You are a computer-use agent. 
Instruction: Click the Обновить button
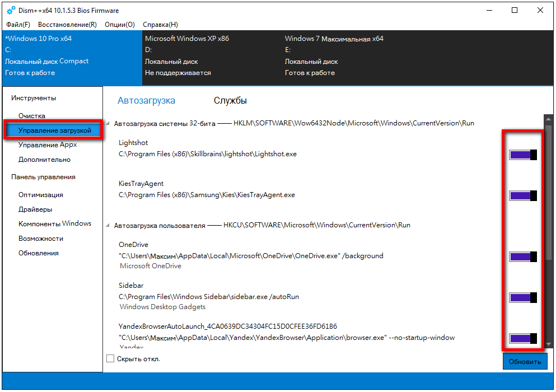524,361
